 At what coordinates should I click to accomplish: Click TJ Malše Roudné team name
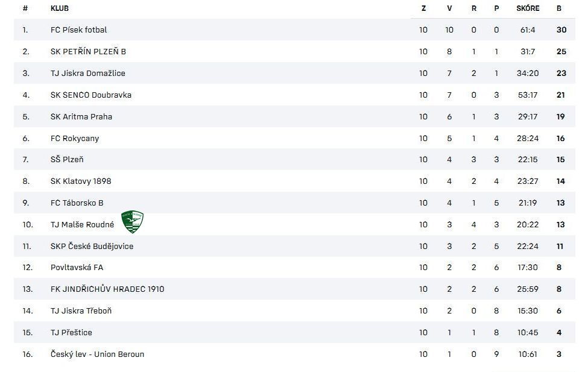point(82,224)
